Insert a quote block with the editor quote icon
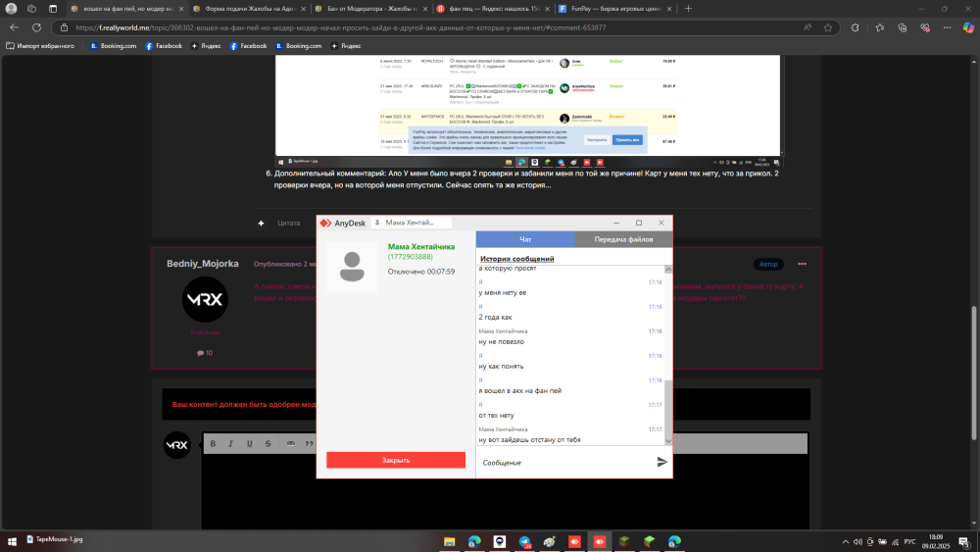 click(x=309, y=443)
